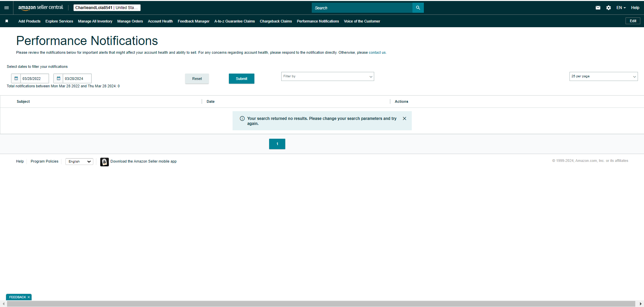Click Download the Amazon Seller mobile app

(x=144, y=162)
